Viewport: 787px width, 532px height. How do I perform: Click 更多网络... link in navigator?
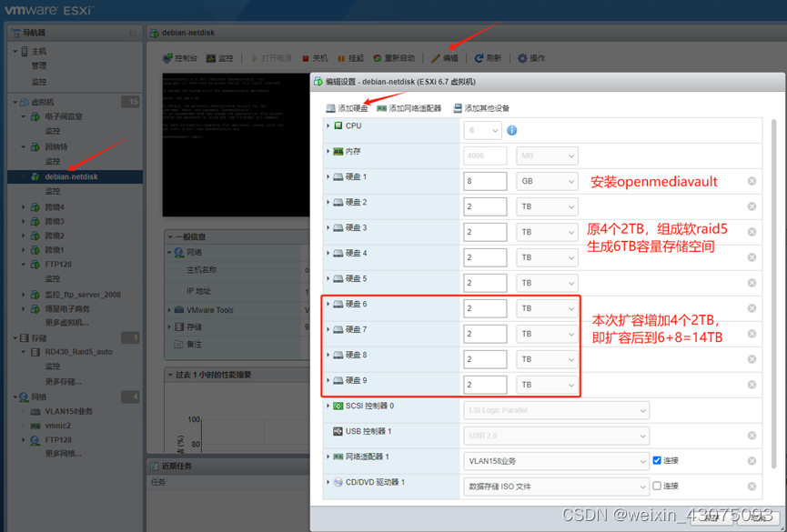click(x=64, y=454)
